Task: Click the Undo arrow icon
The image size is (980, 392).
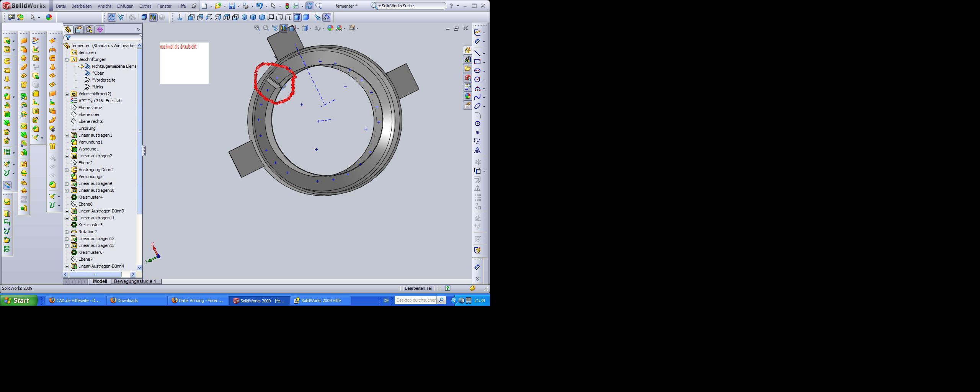Action: pos(260,6)
